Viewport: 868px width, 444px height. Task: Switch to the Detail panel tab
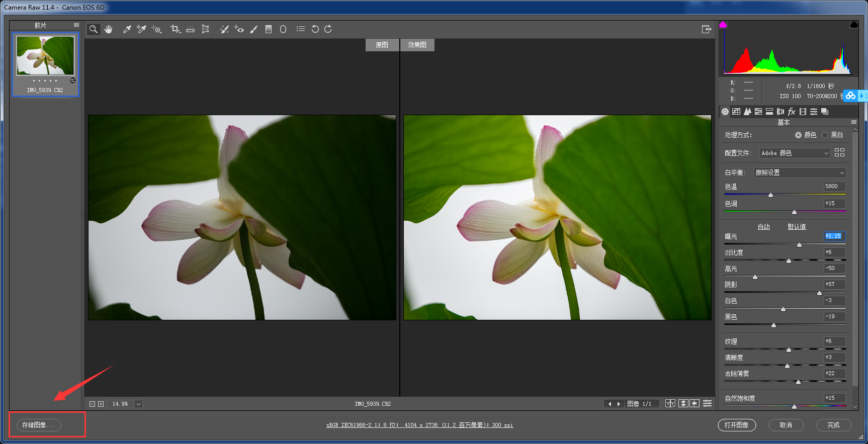click(x=747, y=112)
